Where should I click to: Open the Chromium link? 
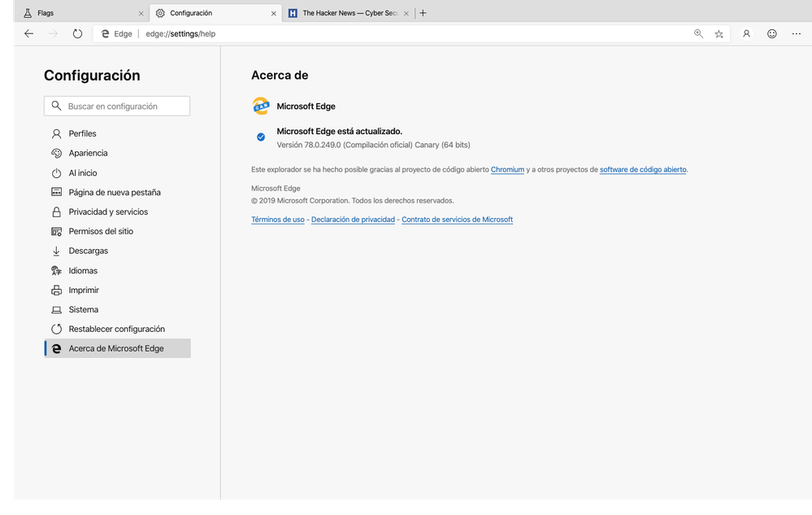coord(507,169)
